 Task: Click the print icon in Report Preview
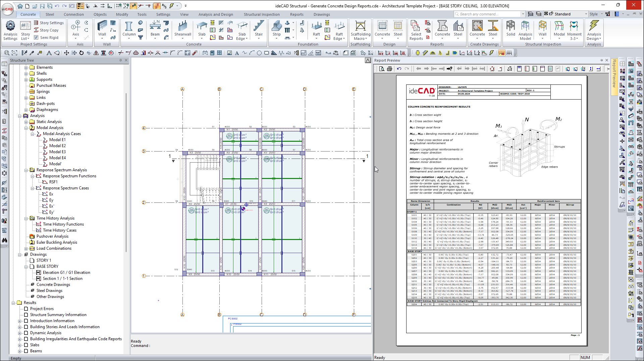[389, 69]
